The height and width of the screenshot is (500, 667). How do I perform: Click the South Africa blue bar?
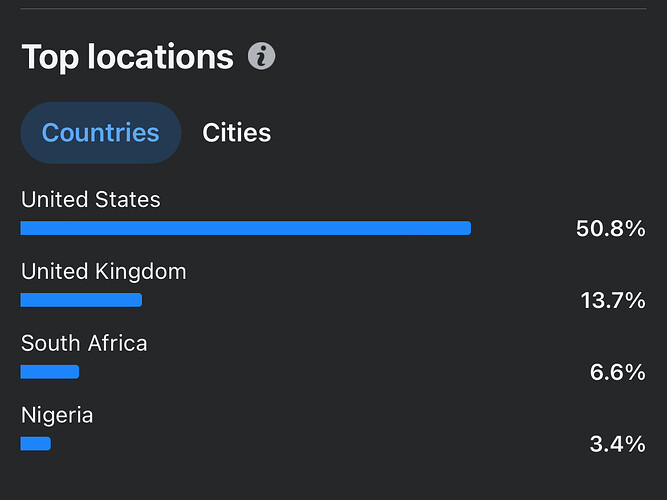(x=50, y=372)
